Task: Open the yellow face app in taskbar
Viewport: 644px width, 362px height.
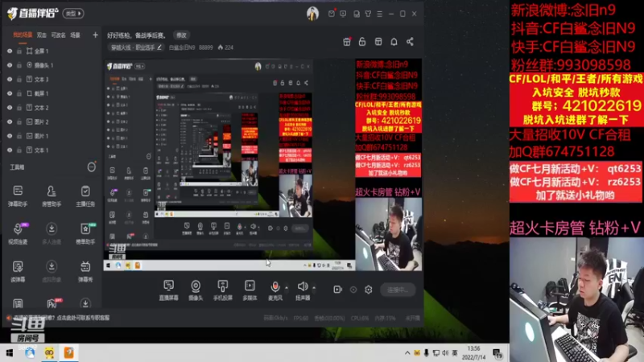Action: 49,353
